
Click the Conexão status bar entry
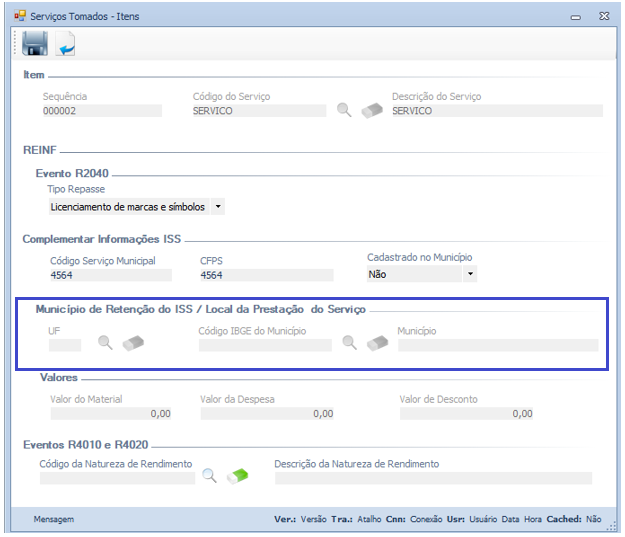[426, 519]
